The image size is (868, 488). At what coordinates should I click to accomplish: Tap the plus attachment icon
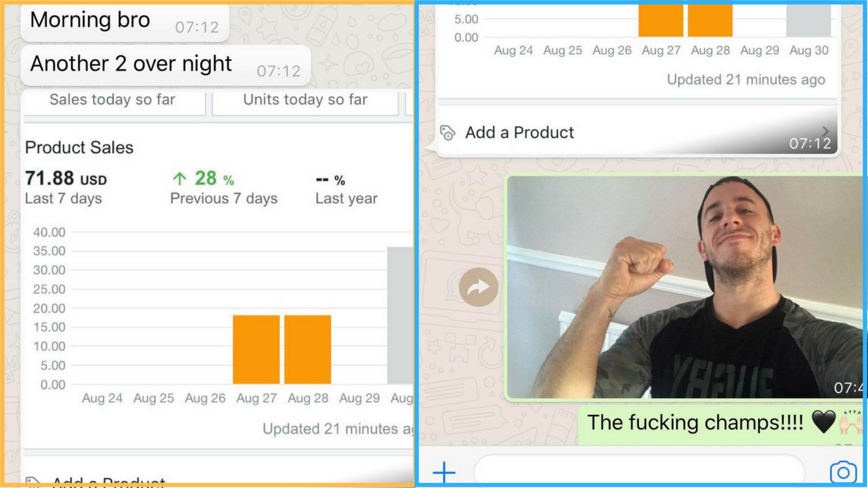pos(444,472)
